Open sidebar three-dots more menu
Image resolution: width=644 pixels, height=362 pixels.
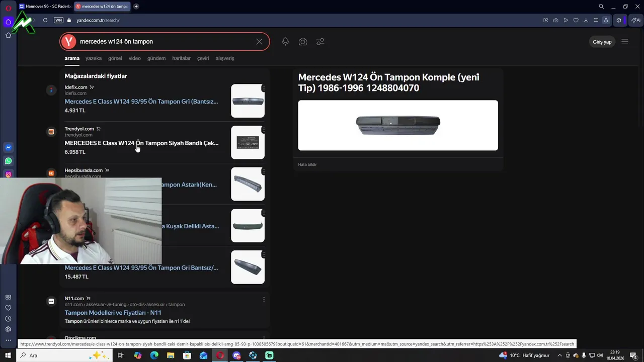(x=8, y=340)
